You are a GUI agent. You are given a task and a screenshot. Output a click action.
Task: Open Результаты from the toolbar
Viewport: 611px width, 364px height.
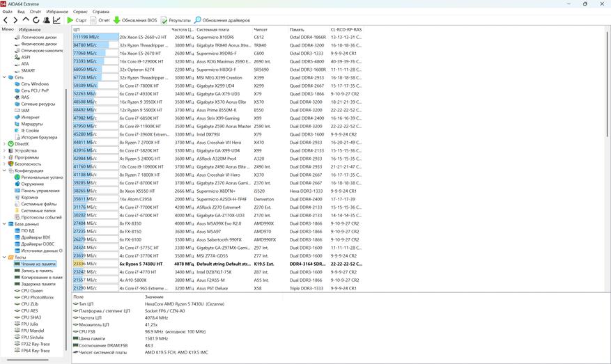pos(176,20)
